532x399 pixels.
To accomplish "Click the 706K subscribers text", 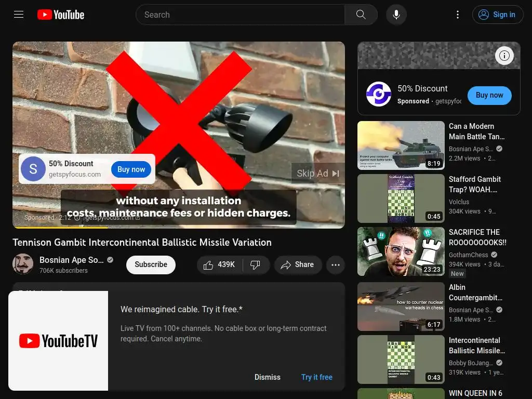I will point(63,270).
